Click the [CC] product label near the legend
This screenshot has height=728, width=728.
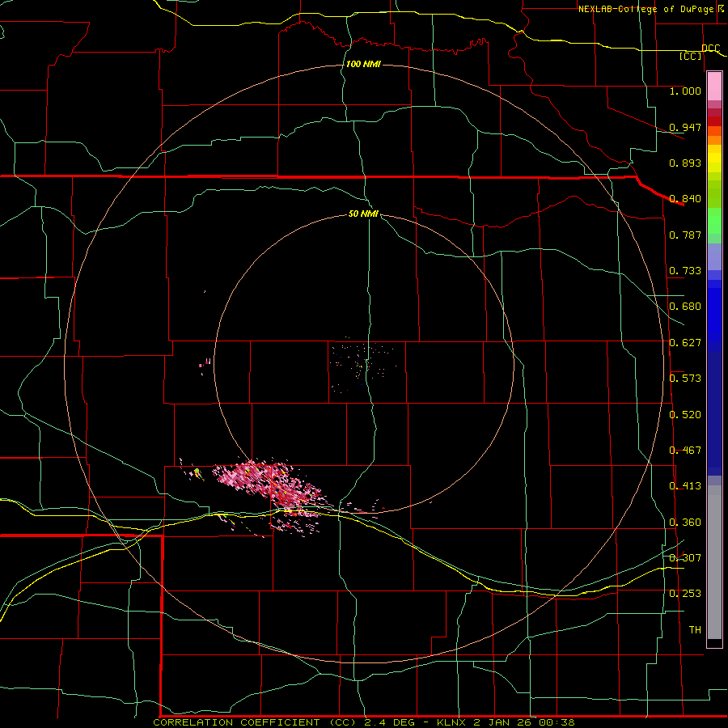691,56
